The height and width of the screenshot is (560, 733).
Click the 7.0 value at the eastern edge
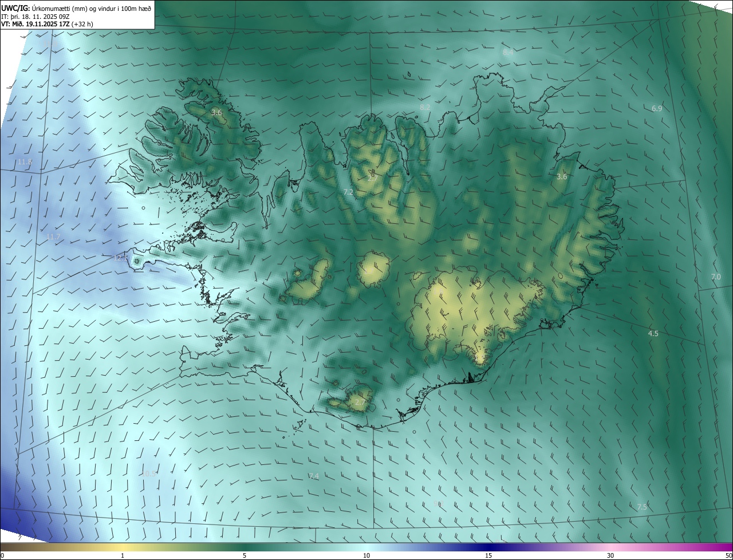click(x=716, y=277)
